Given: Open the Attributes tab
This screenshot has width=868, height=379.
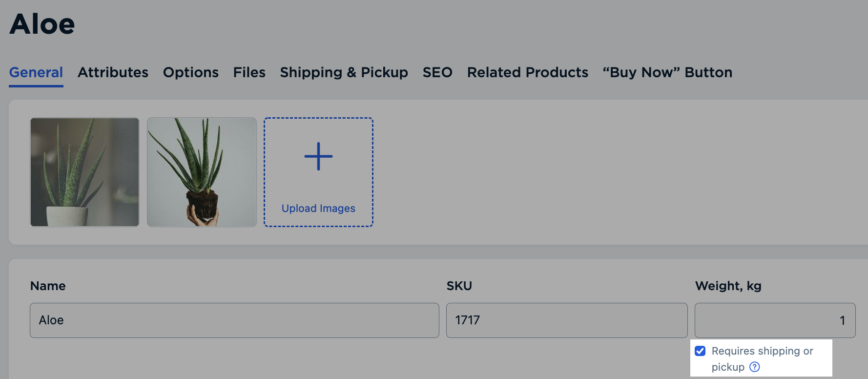Looking at the screenshot, I should pos(113,72).
